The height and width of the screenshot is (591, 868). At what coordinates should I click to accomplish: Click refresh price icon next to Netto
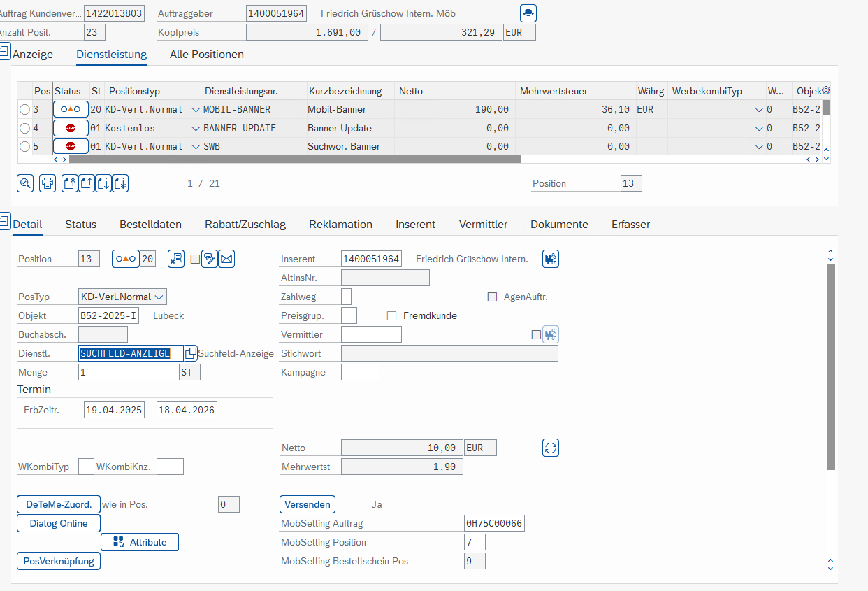(551, 448)
